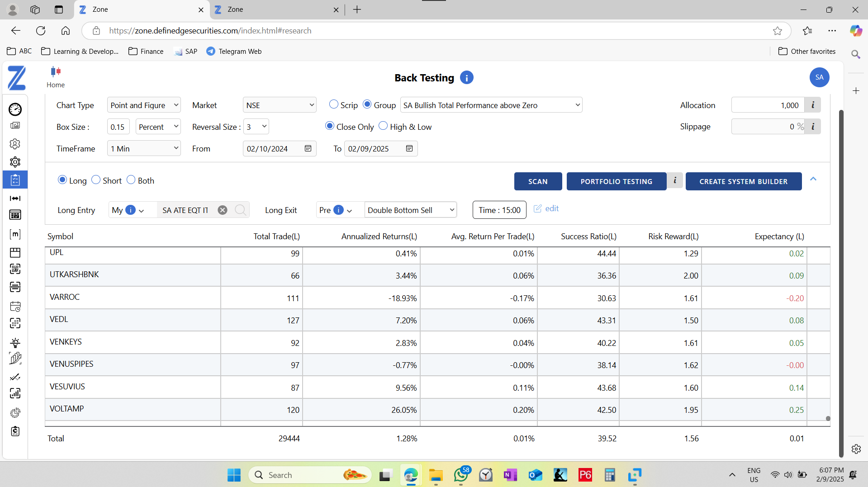Search long entry strategies magnifier icon
Viewport: 868px width, 487px height.
point(240,209)
